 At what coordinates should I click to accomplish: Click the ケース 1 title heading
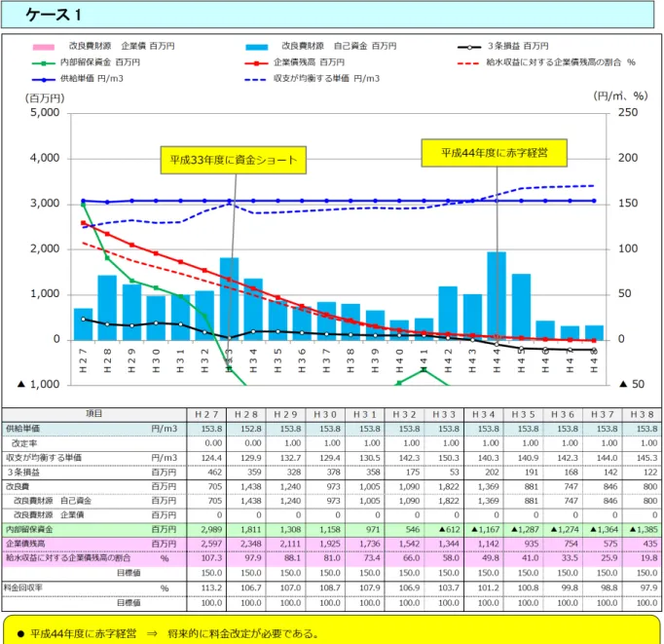[54, 15]
